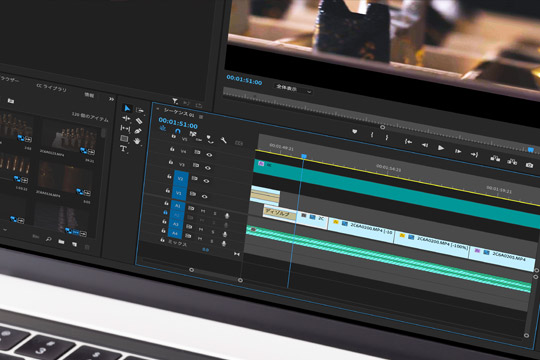Screen dimensions: 540x360
Task: Select the Type tool
Action: click(x=123, y=149)
